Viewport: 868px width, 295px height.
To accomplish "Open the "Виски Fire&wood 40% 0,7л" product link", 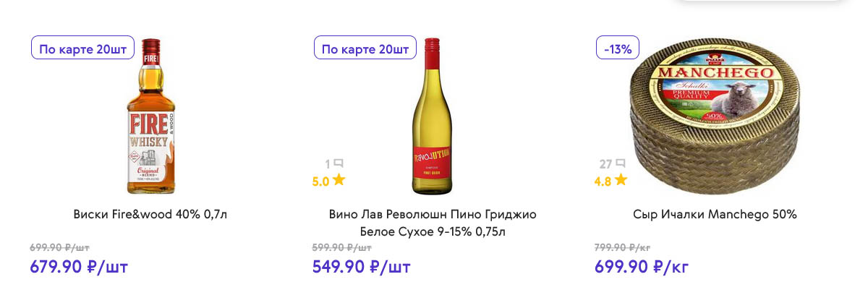I will pyautogui.click(x=150, y=215).
